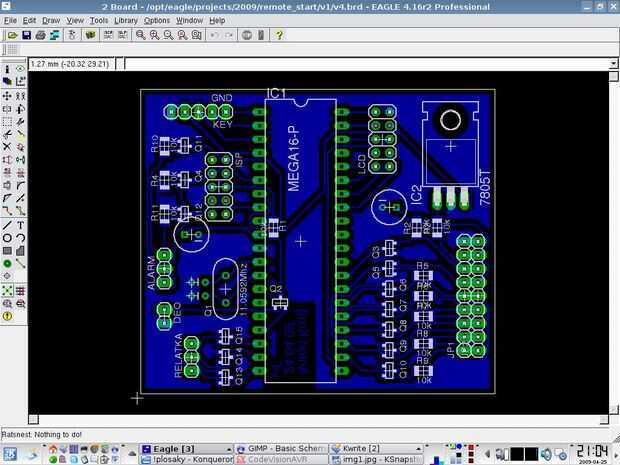Image resolution: width=620 pixels, height=465 pixels.
Task: Open the Edit menu
Action: tap(29, 21)
